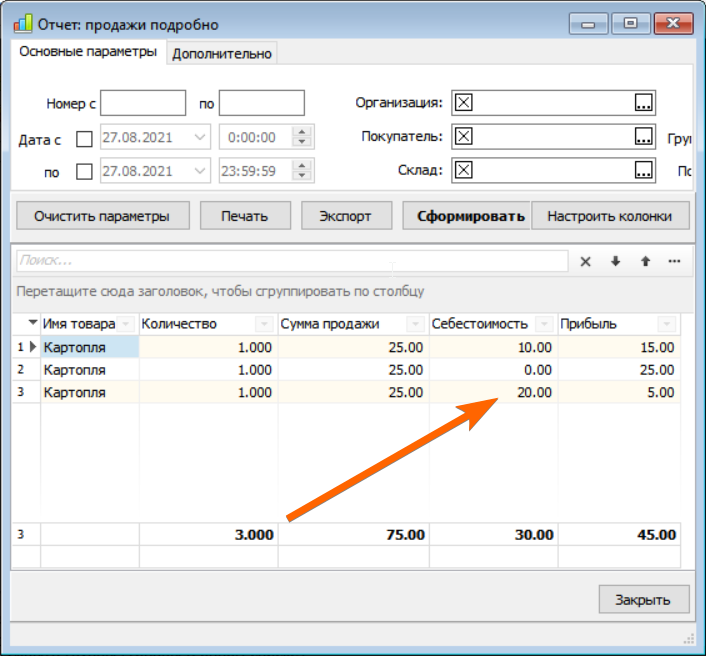Open the Прибыль column filter dropdown
Viewport: 706px width, 656px height.
click(666, 324)
